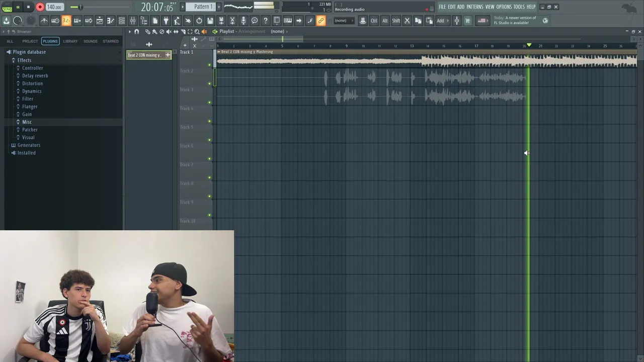Viewport: 644px width, 362px height.
Task: Open the TOOLS menu
Action: click(x=519, y=7)
